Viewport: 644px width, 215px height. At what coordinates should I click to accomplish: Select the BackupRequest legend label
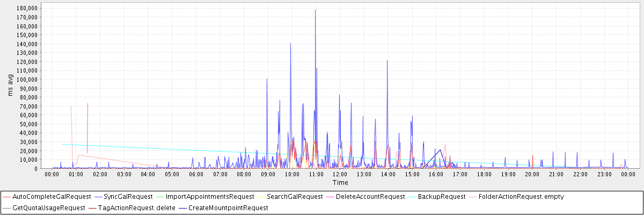(442, 197)
